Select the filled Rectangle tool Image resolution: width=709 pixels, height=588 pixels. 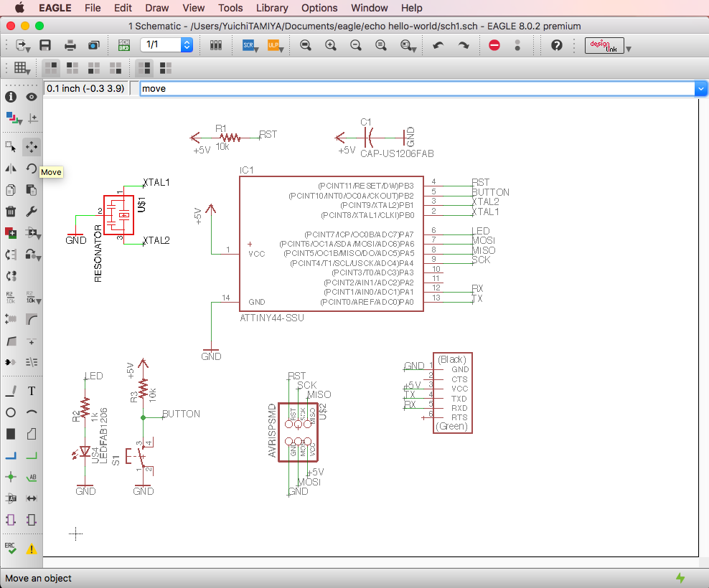click(x=11, y=434)
